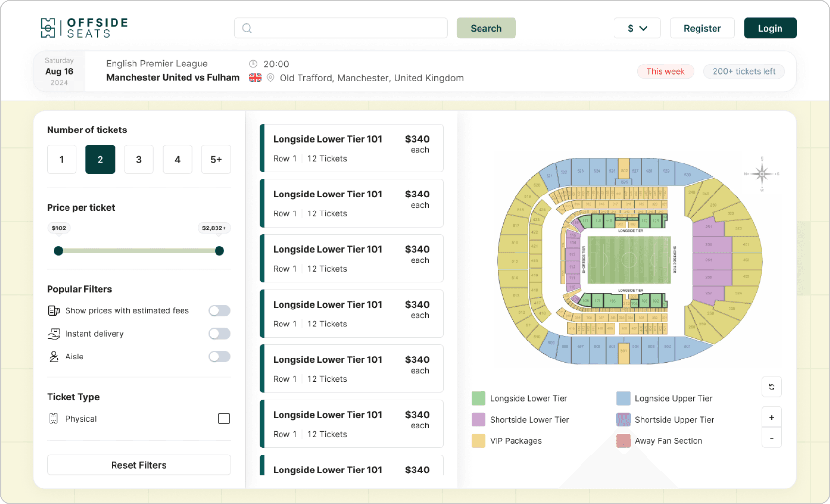Screen dimensions: 830x504
Task: Turn on the Aisle filter switch
Action: [x=219, y=357]
